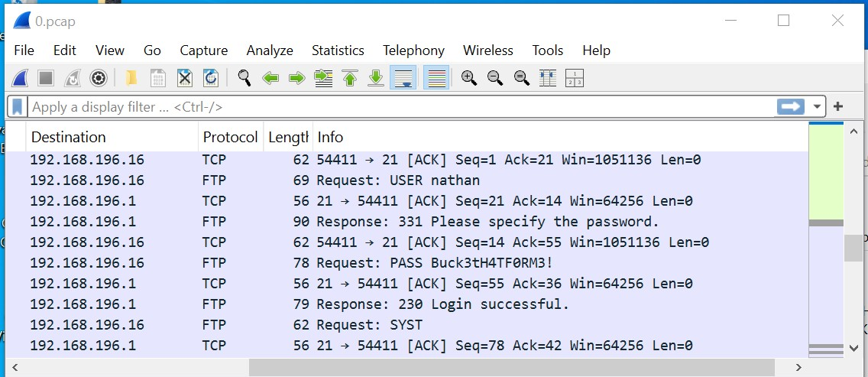Open the Go menu

[x=152, y=50]
